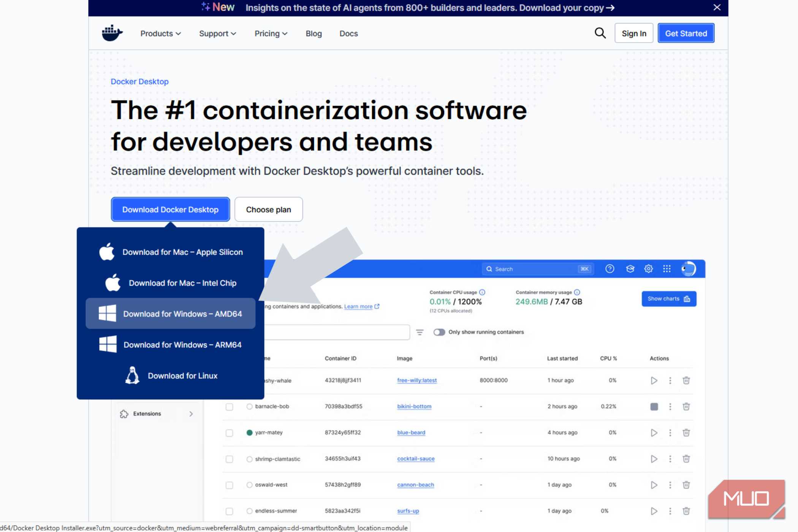Click the Show charts button
The width and height of the screenshot is (798, 532).
click(669, 299)
